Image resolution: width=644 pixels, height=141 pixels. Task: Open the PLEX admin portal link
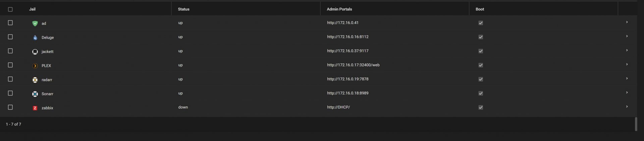(353, 65)
